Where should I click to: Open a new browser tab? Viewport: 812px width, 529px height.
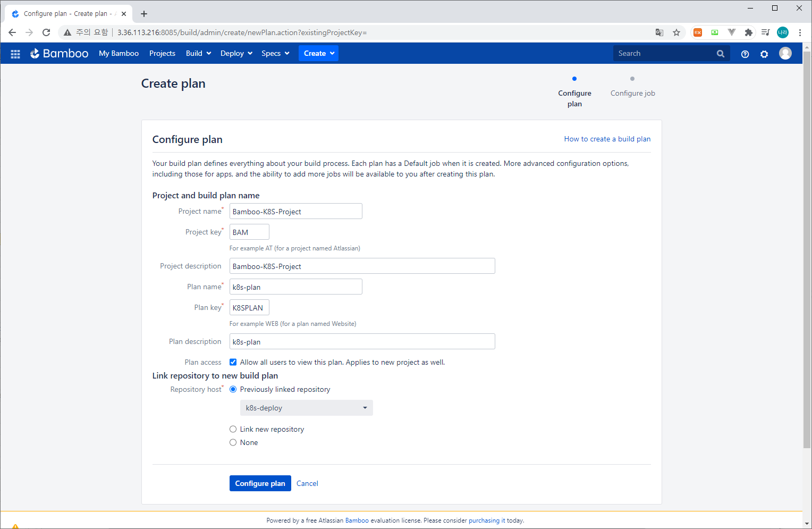[x=144, y=14]
